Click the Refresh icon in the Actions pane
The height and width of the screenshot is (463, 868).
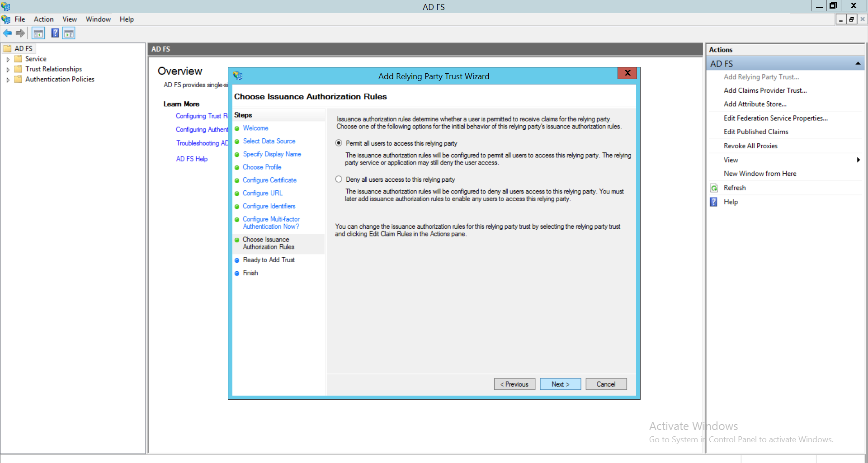coord(713,188)
